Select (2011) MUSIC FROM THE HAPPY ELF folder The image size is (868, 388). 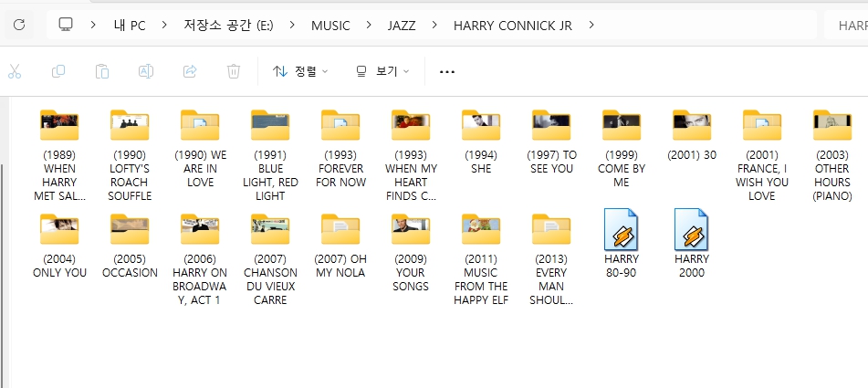pos(481,259)
